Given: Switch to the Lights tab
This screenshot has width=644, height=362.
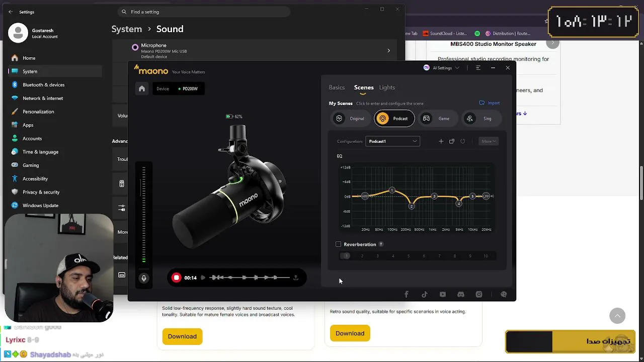Looking at the screenshot, I should pyautogui.click(x=387, y=87).
